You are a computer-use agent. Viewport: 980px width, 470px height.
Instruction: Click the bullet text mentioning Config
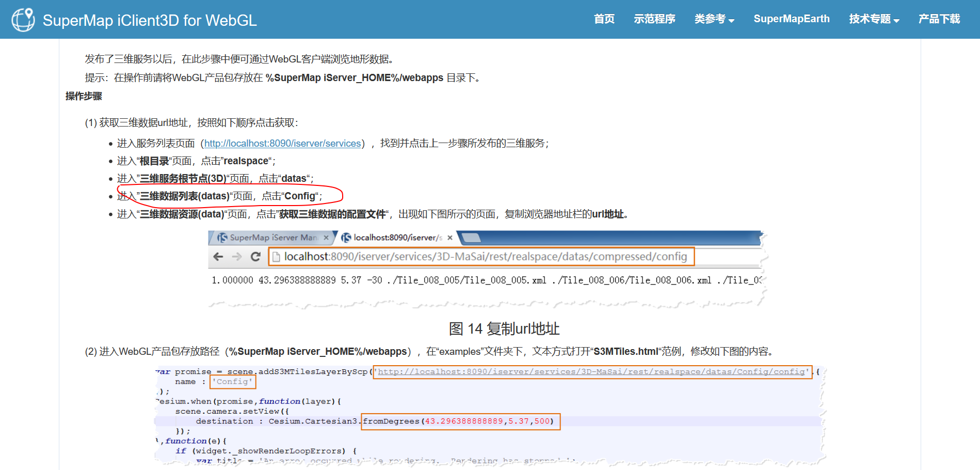pos(219,196)
